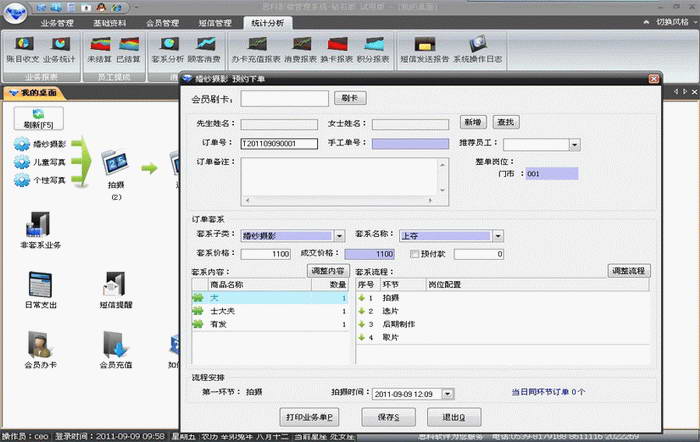Screen dimensions: 700x442
Task: Click the 刷卡 button
Action: [350, 98]
